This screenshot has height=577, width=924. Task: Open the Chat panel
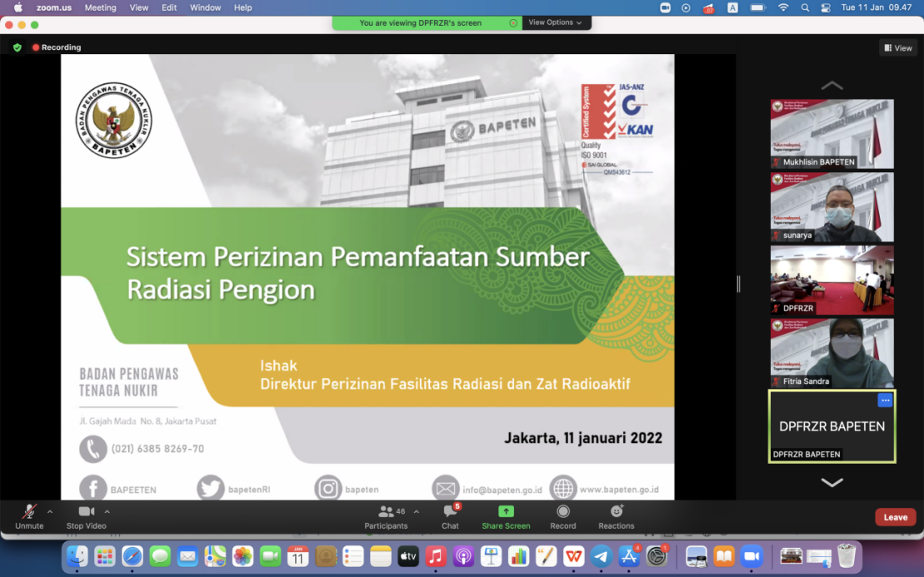[450, 517]
